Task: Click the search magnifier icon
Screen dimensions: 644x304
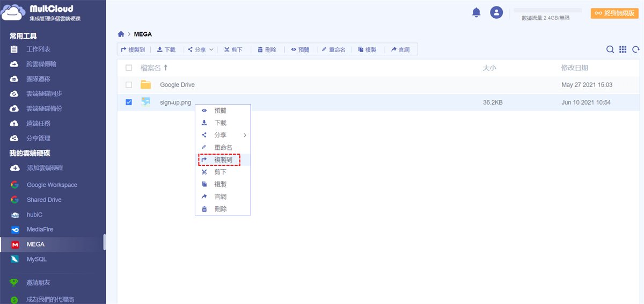Action: (x=610, y=49)
